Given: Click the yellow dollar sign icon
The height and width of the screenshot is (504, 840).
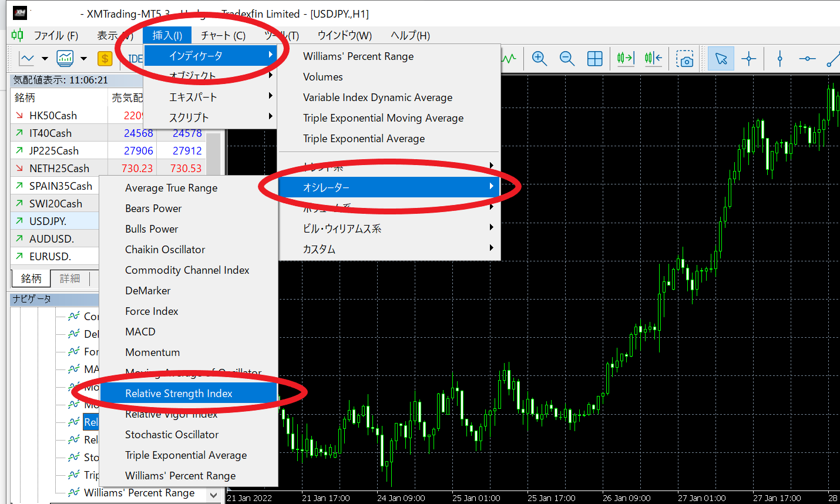Looking at the screenshot, I should pos(105,58).
